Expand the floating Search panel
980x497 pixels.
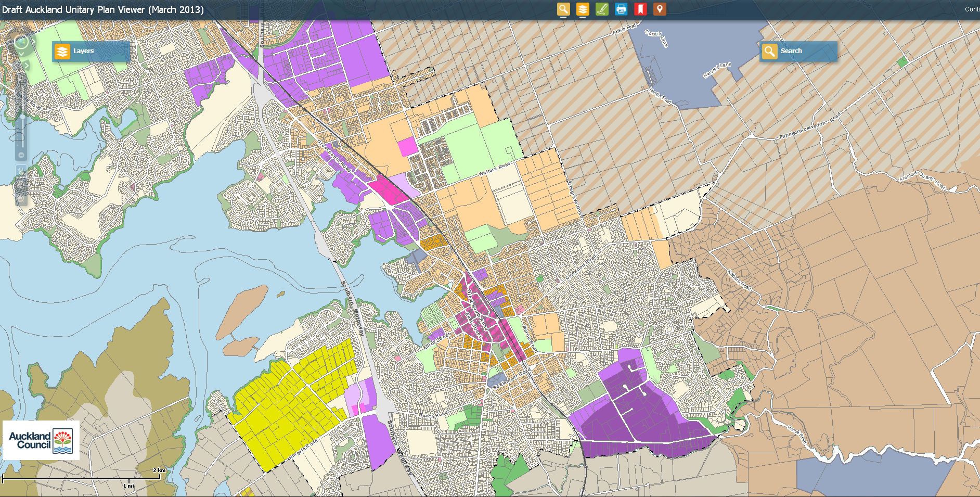click(798, 51)
